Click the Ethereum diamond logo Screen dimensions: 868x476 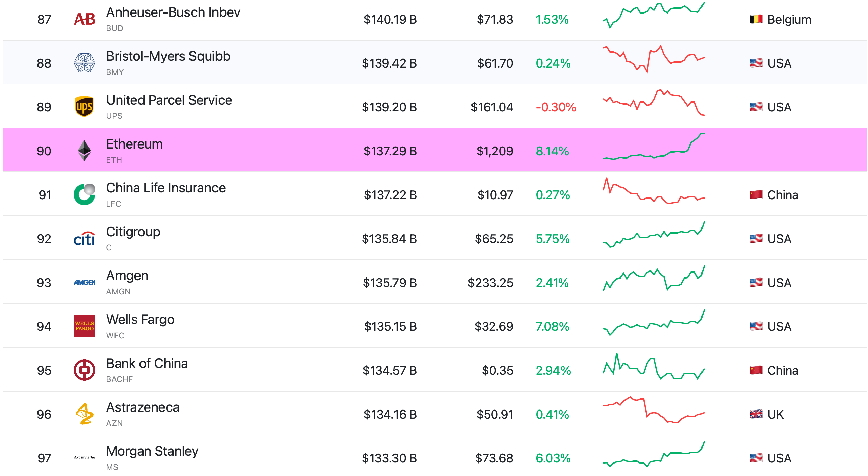click(84, 151)
